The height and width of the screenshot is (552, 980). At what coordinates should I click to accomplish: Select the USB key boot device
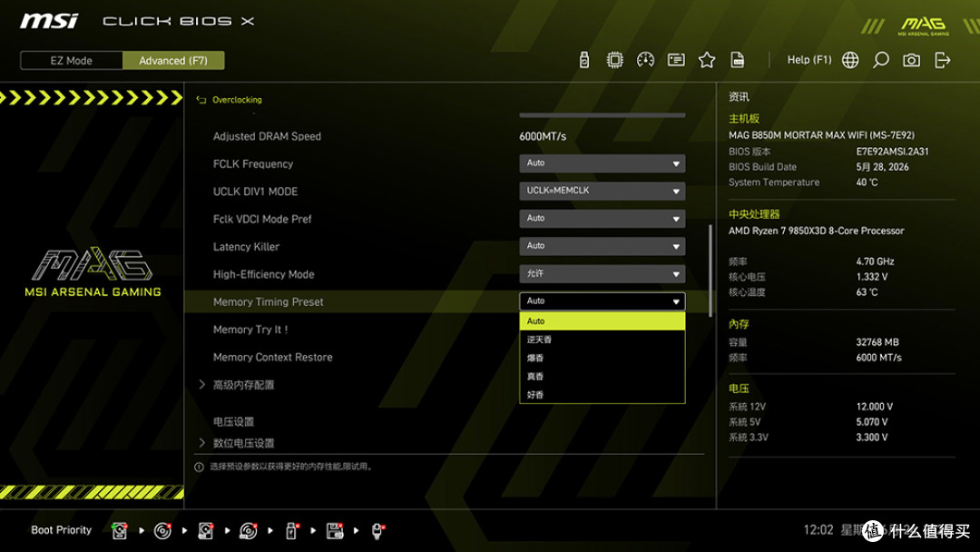[x=291, y=531]
